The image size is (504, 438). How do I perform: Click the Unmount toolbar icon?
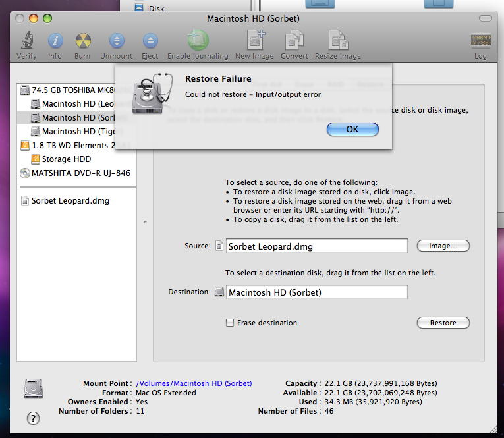(x=117, y=41)
